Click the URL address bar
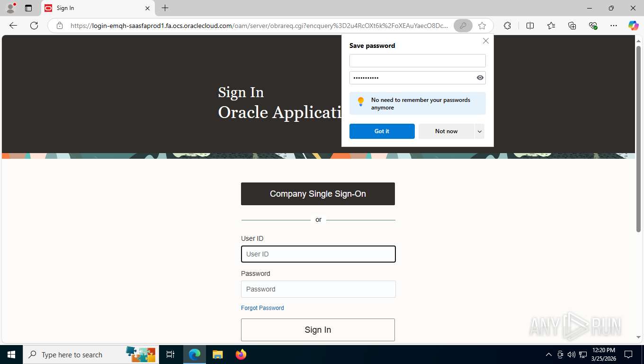644x364 pixels. tap(259, 26)
